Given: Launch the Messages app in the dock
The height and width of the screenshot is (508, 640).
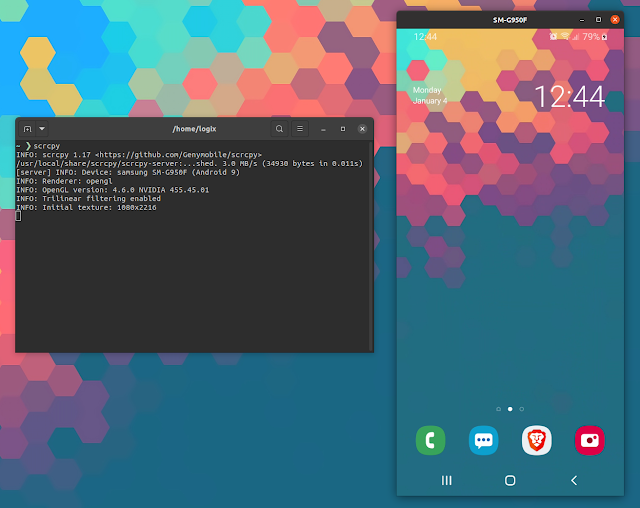Looking at the screenshot, I should (483, 440).
